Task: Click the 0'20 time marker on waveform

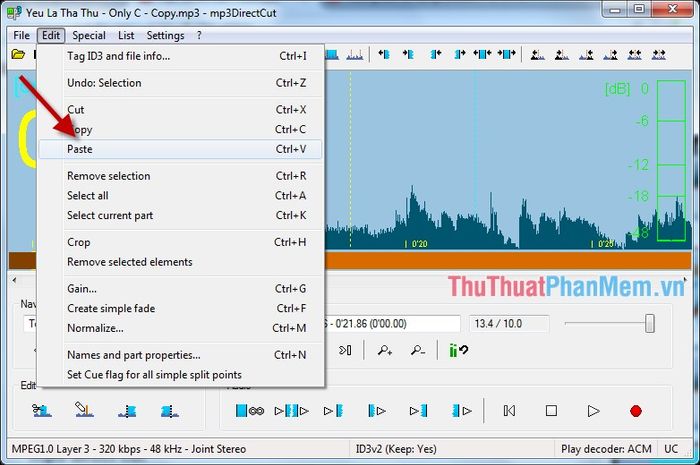Action: (419, 244)
